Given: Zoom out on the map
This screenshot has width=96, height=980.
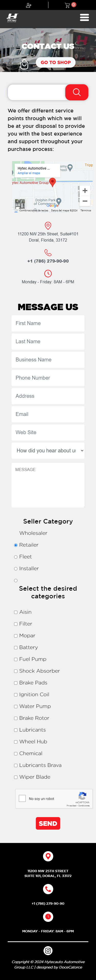Looking at the screenshot, I should [84, 201].
